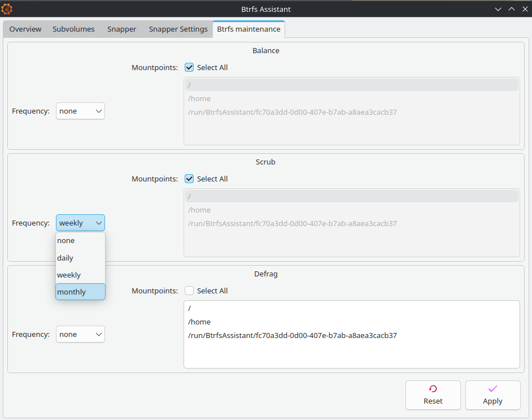Viewport: 532px width, 420px height.
Task: Uncheck Select All in Scrub section
Action: pos(189,179)
